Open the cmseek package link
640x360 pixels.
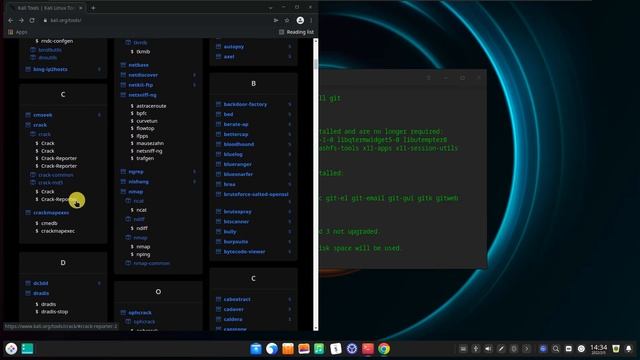point(42,115)
